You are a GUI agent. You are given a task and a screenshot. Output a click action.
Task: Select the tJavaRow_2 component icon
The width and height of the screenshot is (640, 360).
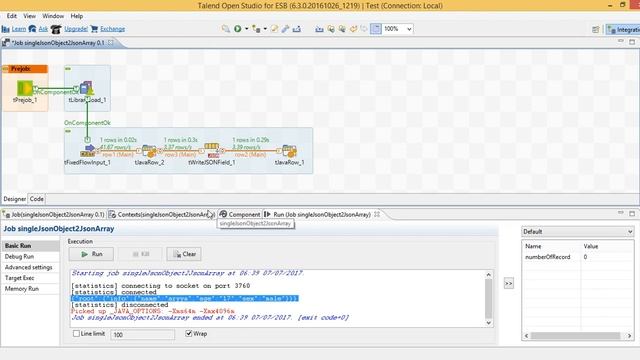point(149,151)
